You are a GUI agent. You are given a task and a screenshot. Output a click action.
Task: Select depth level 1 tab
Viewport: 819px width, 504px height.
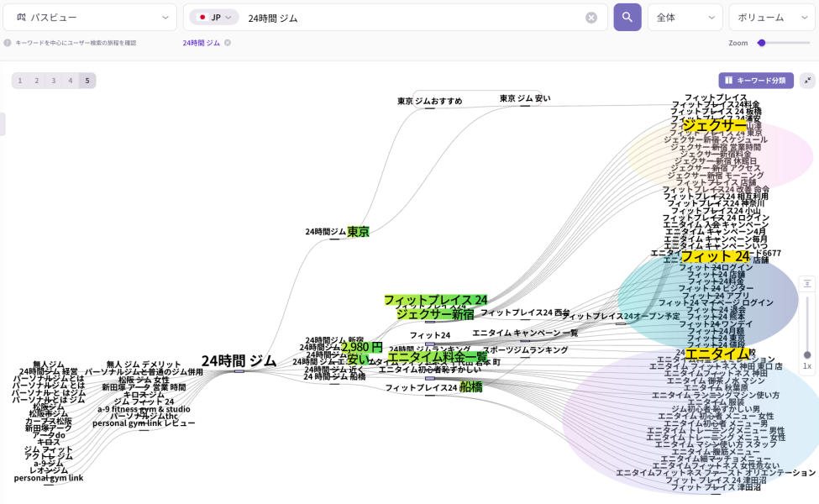(20, 81)
